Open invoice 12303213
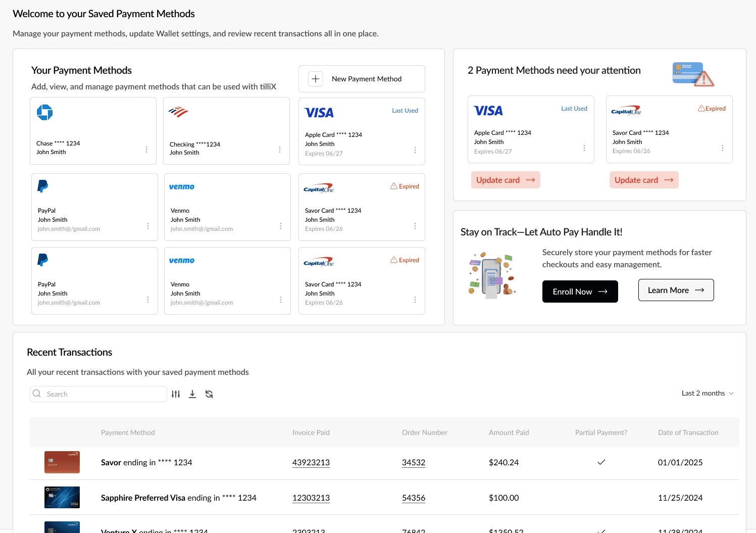This screenshot has width=756, height=533. pos(311,498)
